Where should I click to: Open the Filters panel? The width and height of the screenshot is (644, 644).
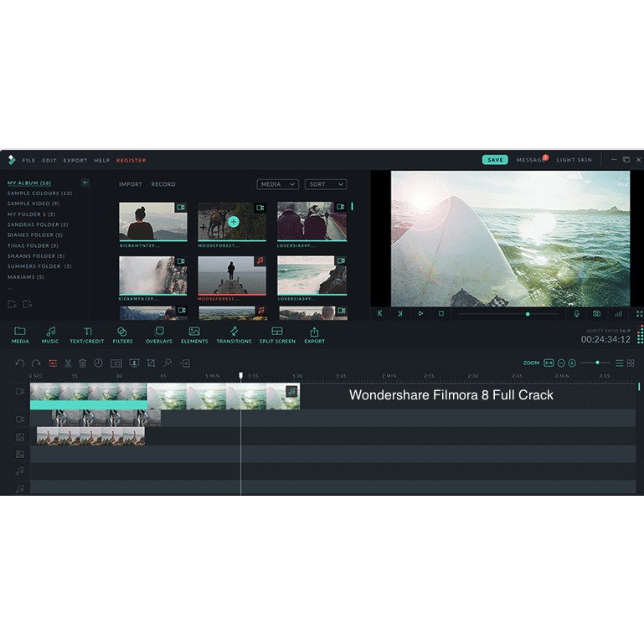tap(122, 335)
